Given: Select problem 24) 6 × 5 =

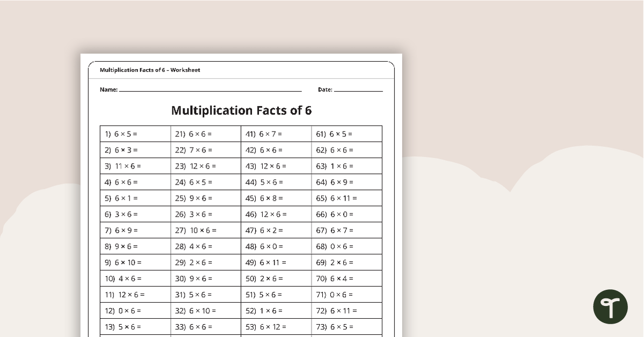Looking at the screenshot, I should point(193,182).
